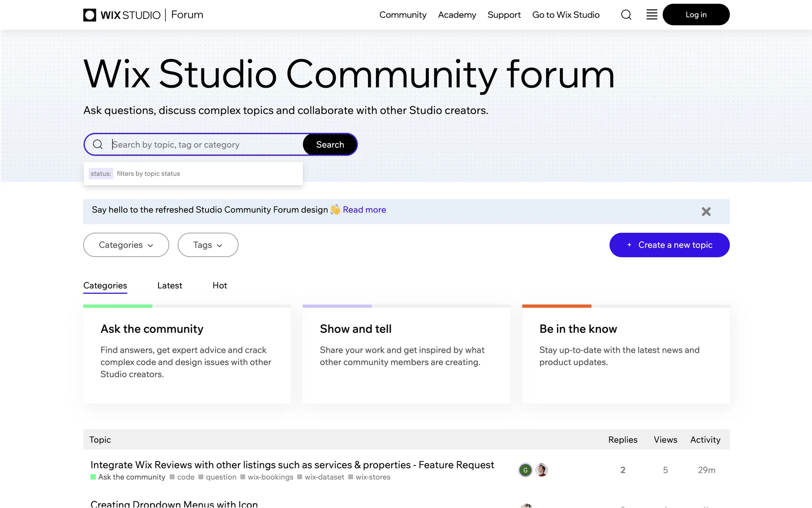Click the Log in button
Image resolution: width=812 pixels, height=508 pixels.
(x=696, y=15)
